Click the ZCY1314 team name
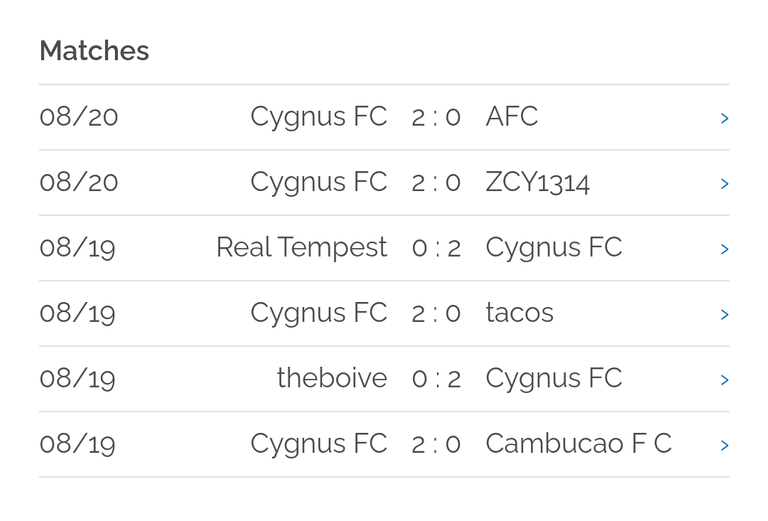 point(537,183)
